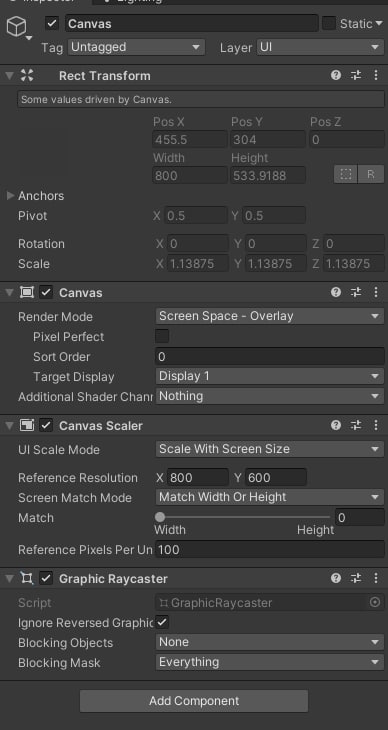The image size is (388, 730).
Task: Adjust the Match Width/Height slider handle
Action: click(160, 517)
